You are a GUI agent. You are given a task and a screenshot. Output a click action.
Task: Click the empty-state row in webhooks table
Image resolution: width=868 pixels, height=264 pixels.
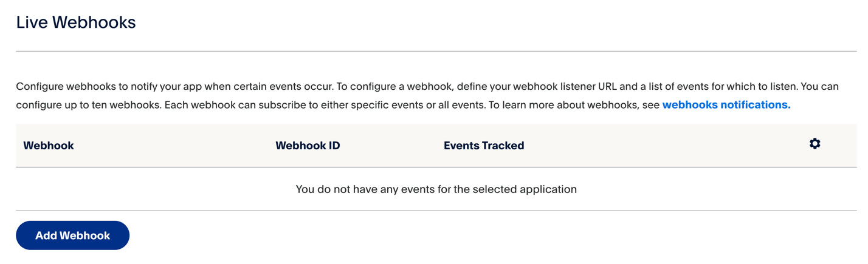436,189
